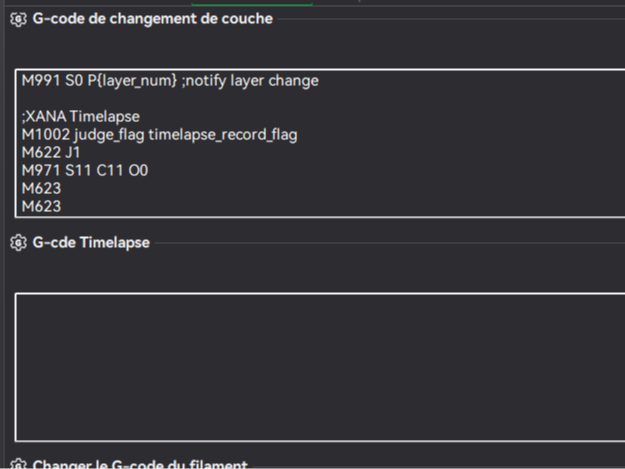Click the gear icon beside Changer le G-code du filament

[18, 463]
